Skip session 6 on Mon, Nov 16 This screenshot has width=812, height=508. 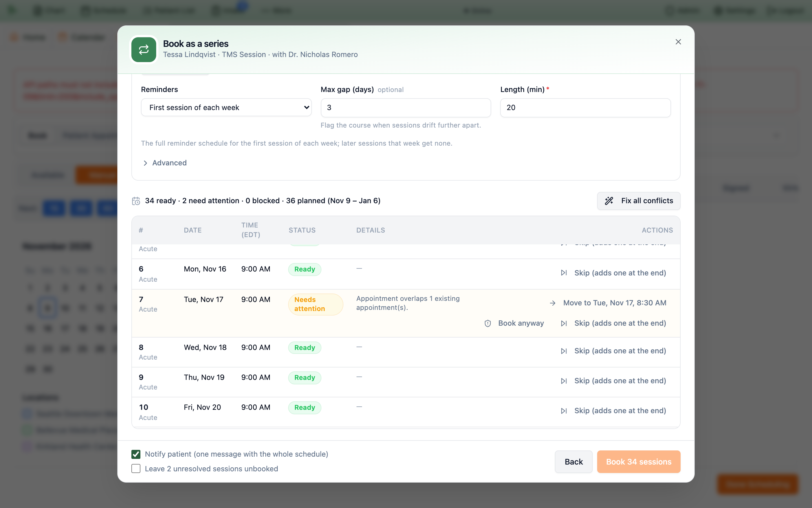point(613,273)
